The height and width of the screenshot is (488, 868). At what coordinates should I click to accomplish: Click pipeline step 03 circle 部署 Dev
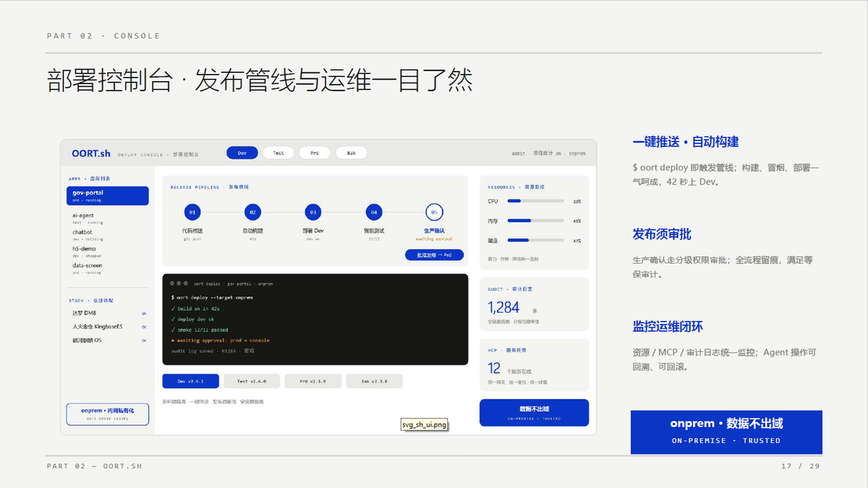pos(312,212)
